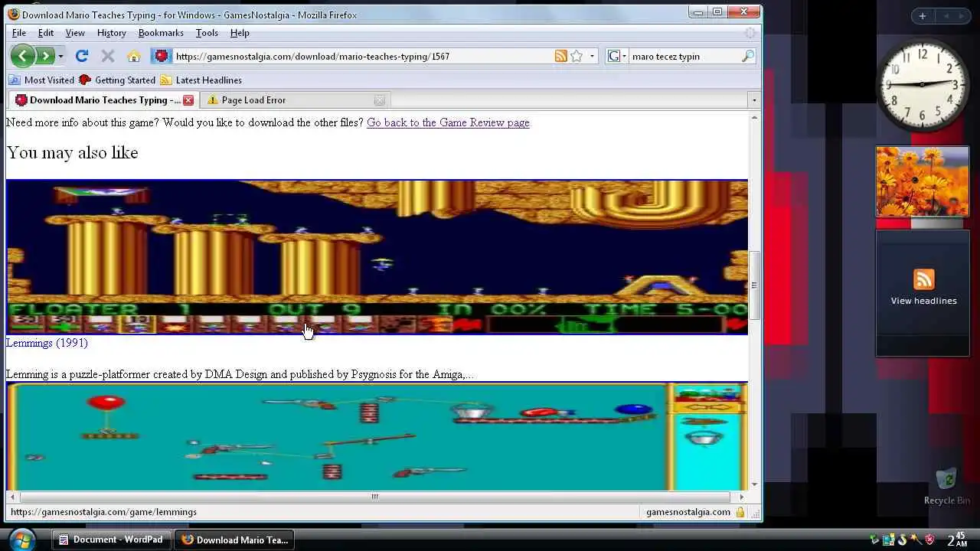The height and width of the screenshot is (551, 980).
Task: Go to the Home page icon
Action: pyautogui.click(x=134, y=56)
